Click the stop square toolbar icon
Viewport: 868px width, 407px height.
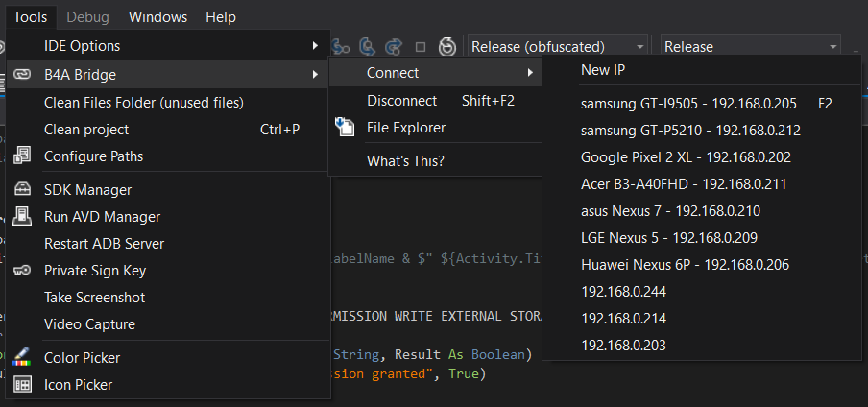(x=420, y=46)
